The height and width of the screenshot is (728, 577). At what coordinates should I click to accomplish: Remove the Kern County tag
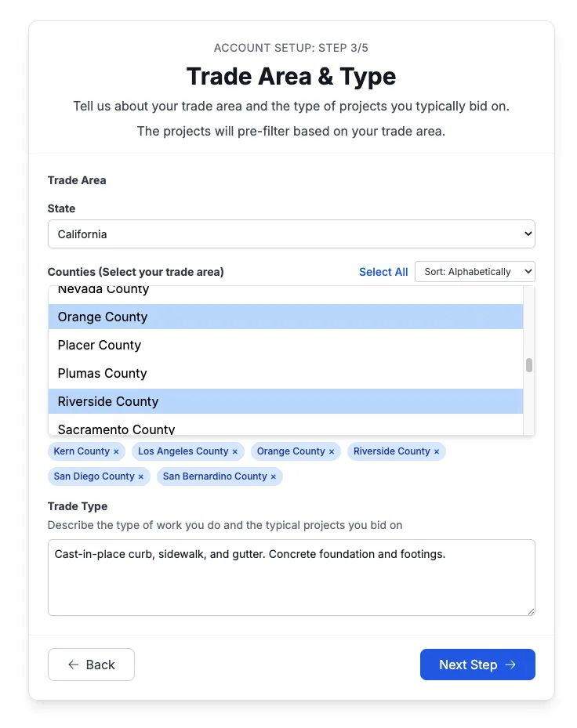pos(116,452)
